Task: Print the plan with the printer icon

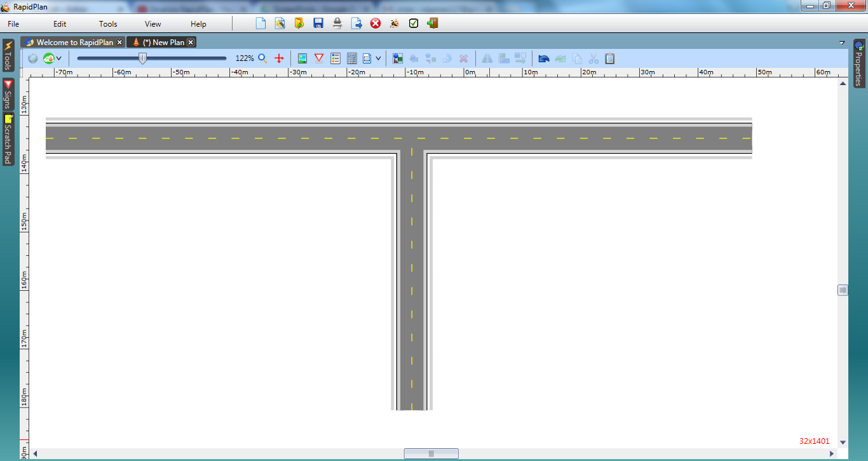Action: click(x=337, y=23)
